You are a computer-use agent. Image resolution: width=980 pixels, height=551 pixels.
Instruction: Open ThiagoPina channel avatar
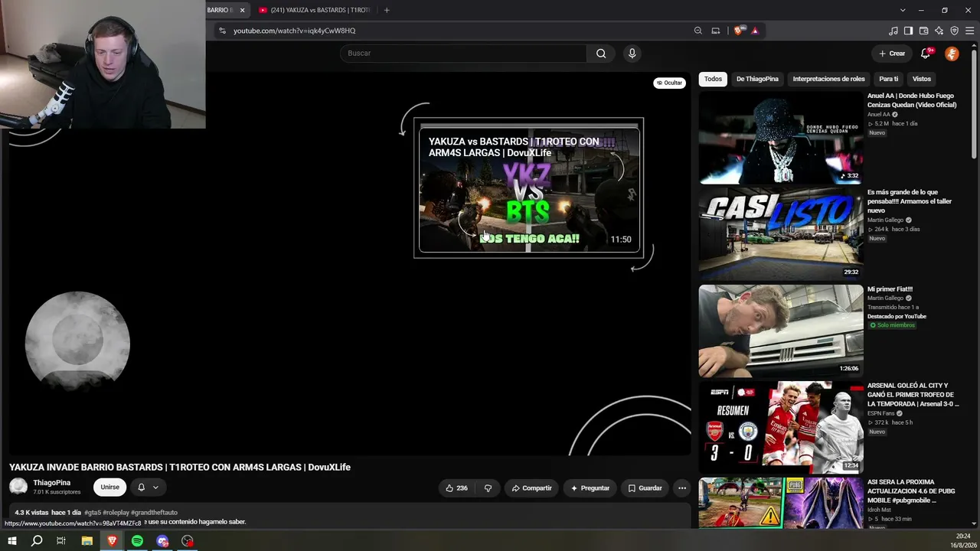click(18, 487)
